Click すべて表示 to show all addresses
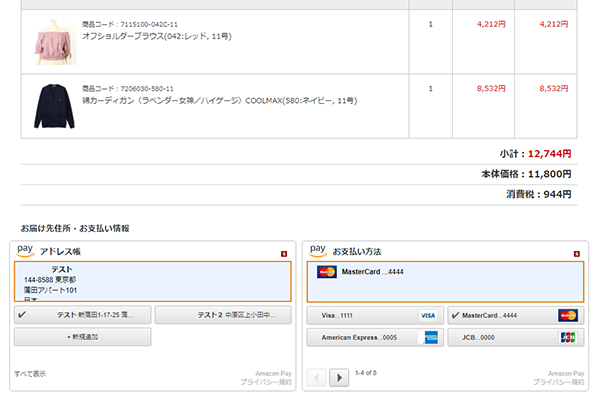The width and height of the screenshot is (600, 400). tap(29, 373)
